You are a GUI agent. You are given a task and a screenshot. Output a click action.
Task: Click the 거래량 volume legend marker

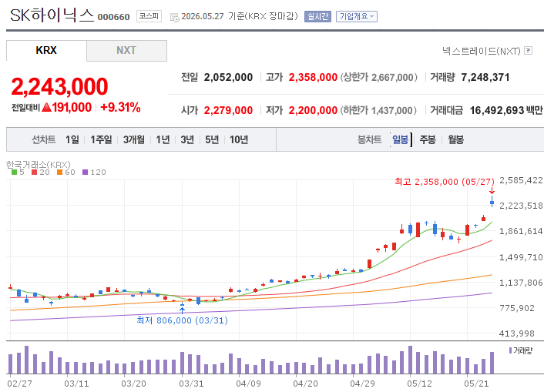point(510,350)
